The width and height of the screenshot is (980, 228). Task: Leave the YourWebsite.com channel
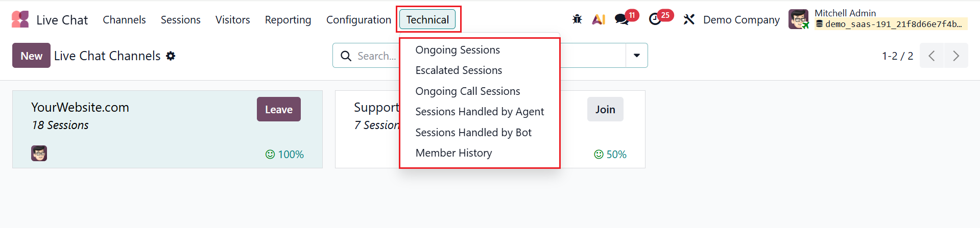278,109
